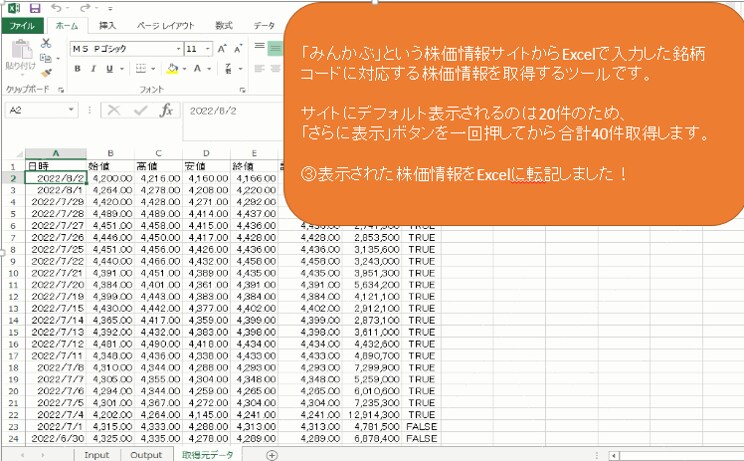Toggle bold formatting
744x461 pixels.
77,69
